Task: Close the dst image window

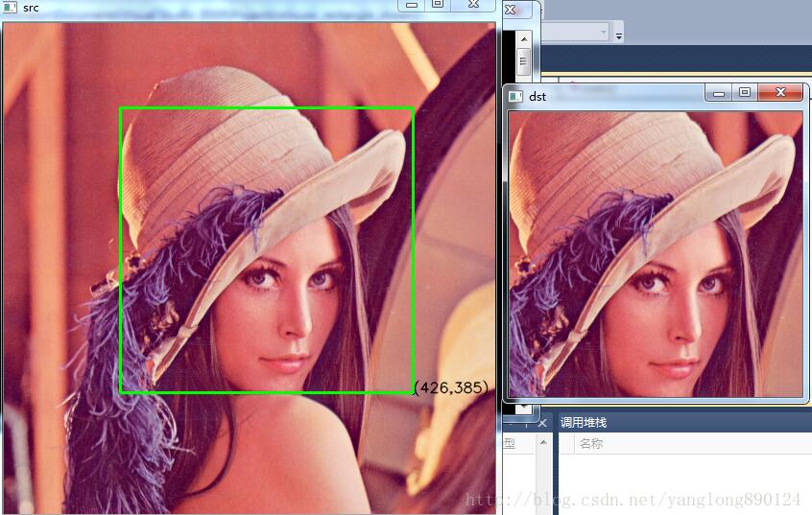Action: [780, 92]
